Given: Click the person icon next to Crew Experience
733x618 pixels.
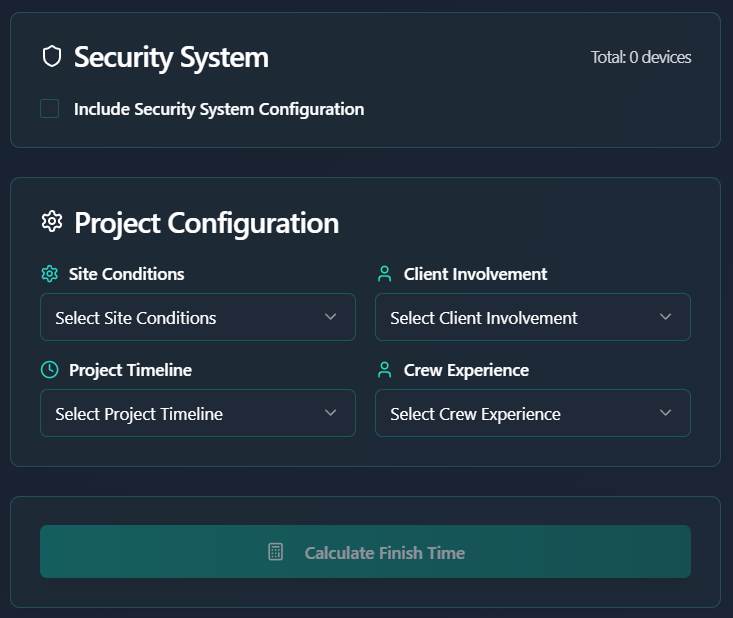Looking at the screenshot, I should click(x=384, y=370).
